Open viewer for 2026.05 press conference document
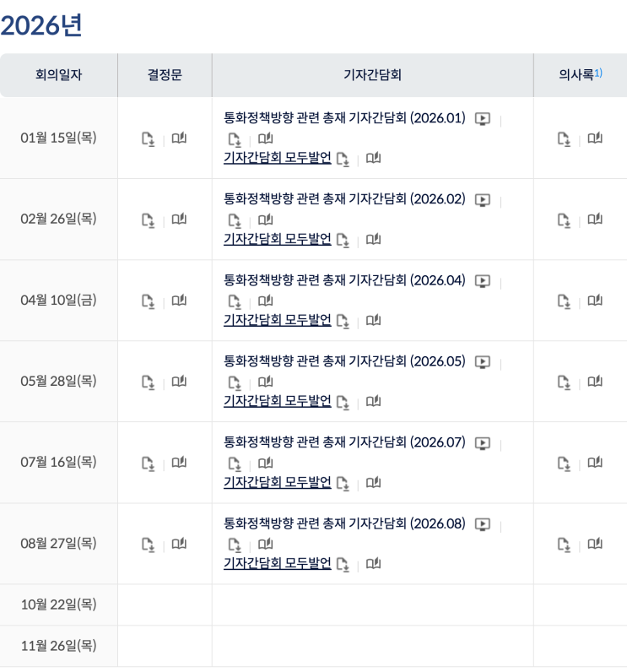This screenshot has height=672, width=627. [266, 382]
